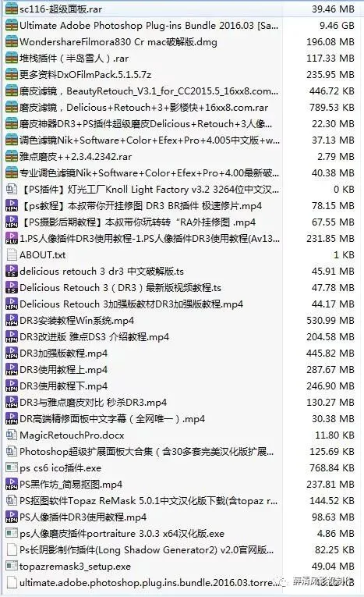Click the MP4 icon for DR3安装教程Win系统.mp4
The height and width of the screenshot is (597, 364).
tap(12, 320)
